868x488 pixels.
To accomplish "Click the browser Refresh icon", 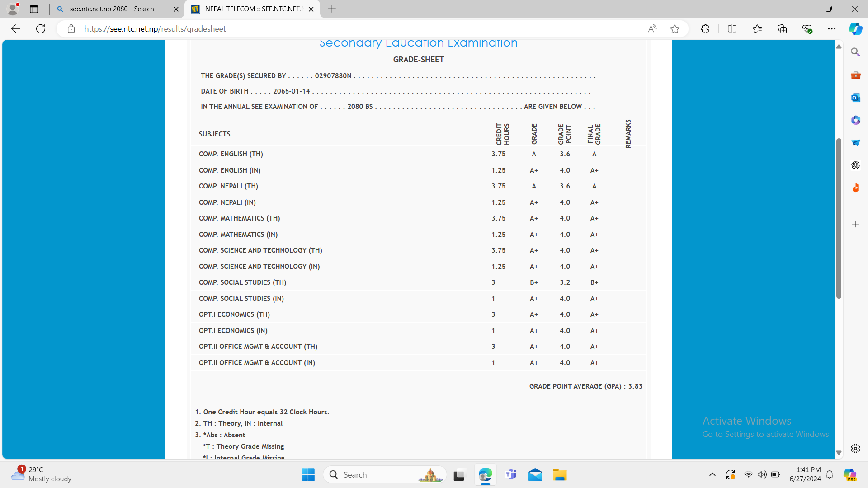I will pyautogui.click(x=41, y=29).
